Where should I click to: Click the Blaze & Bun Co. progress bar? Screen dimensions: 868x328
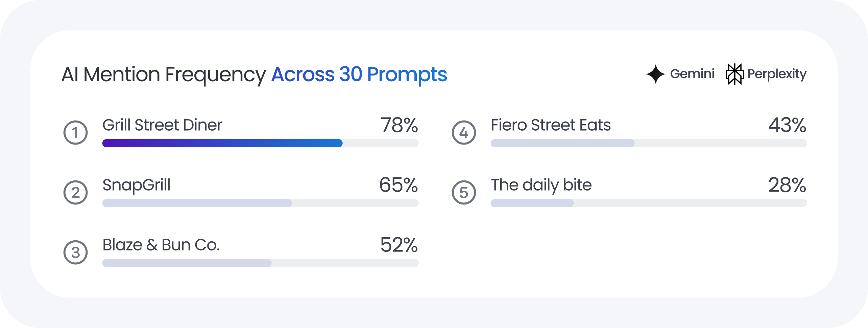pyautogui.click(x=260, y=263)
